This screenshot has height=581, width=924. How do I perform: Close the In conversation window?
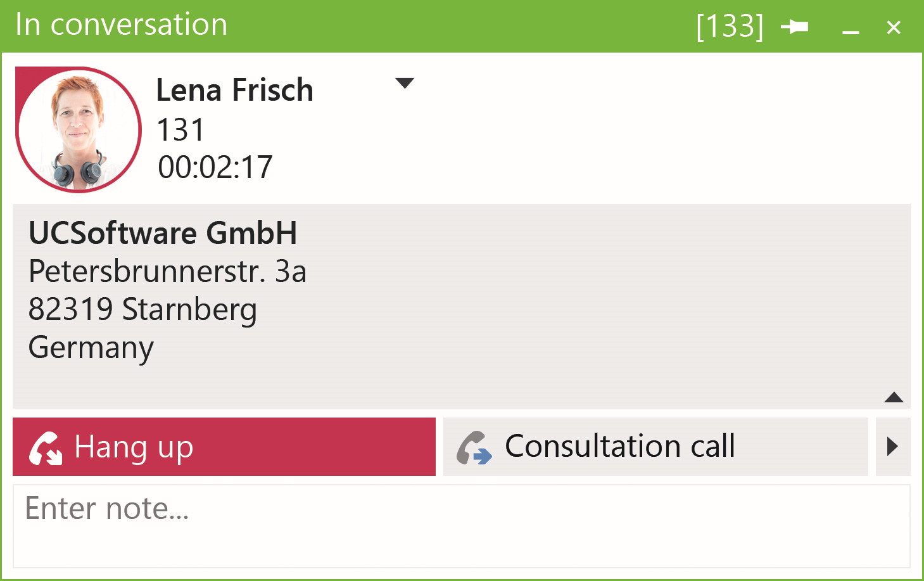coord(894,27)
